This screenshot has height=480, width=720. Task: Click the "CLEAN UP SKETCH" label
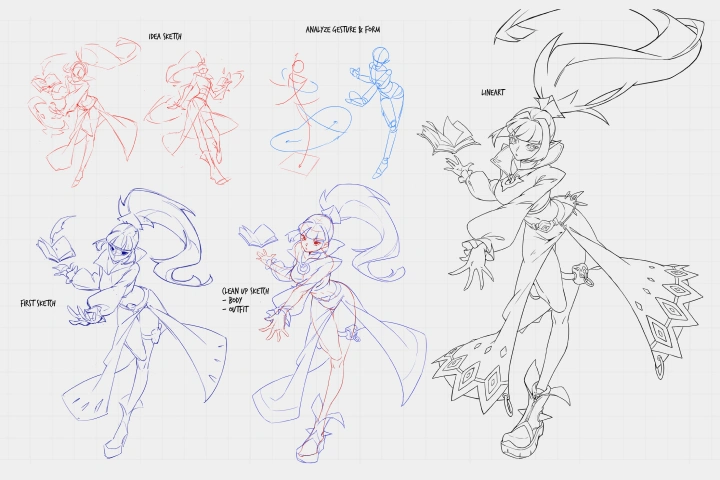point(246,291)
